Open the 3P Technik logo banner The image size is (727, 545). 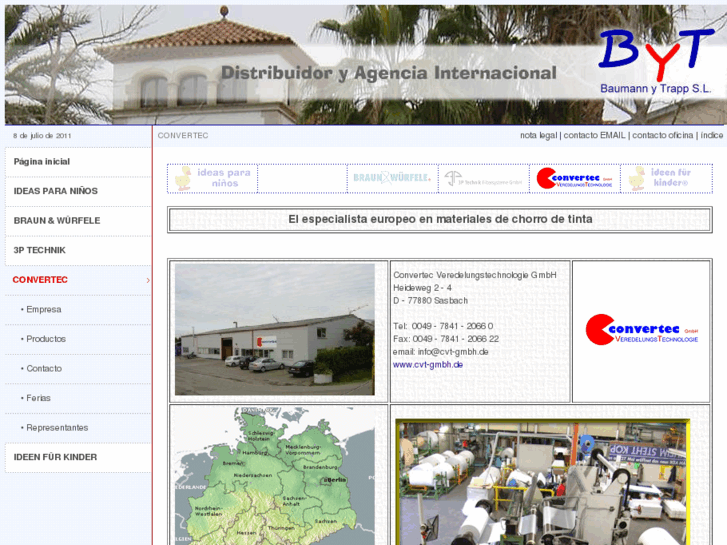click(484, 178)
